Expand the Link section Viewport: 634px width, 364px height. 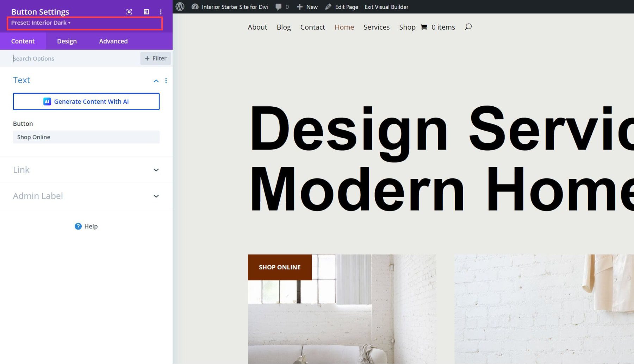point(86,170)
